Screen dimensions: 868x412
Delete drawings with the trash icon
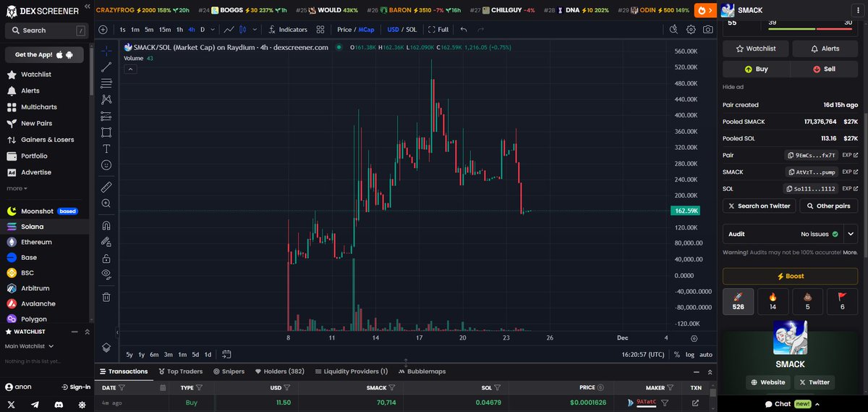point(106,297)
